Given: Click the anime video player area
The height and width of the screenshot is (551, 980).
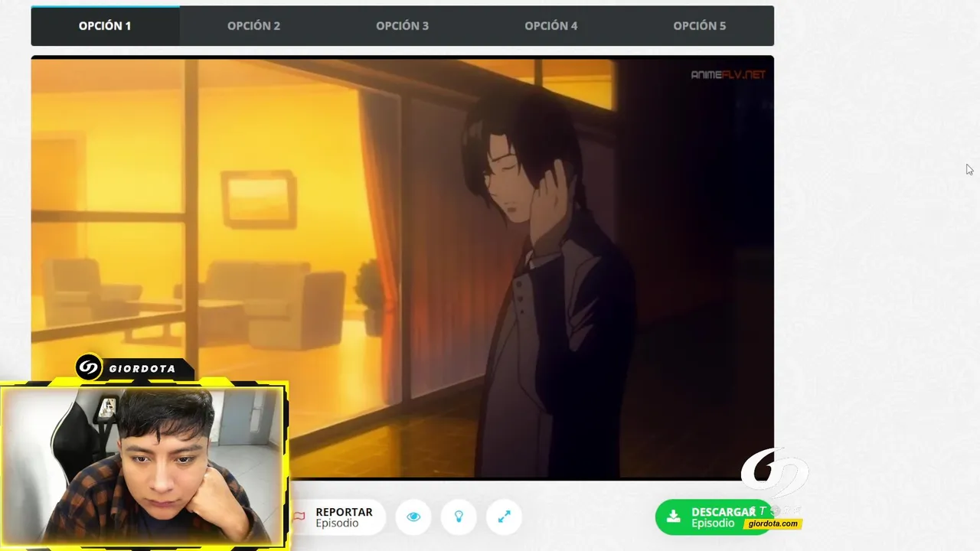Looking at the screenshot, I should point(402,268).
